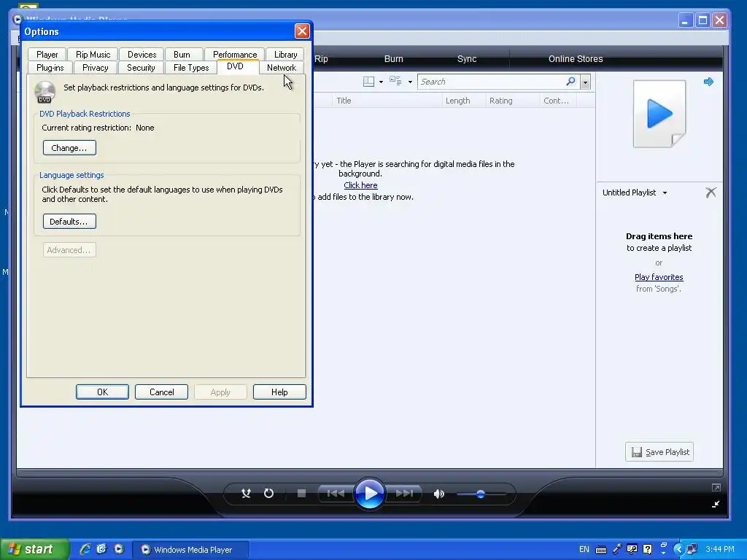Open the Rip tab in Media Player
The image size is (747, 560).
(321, 58)
